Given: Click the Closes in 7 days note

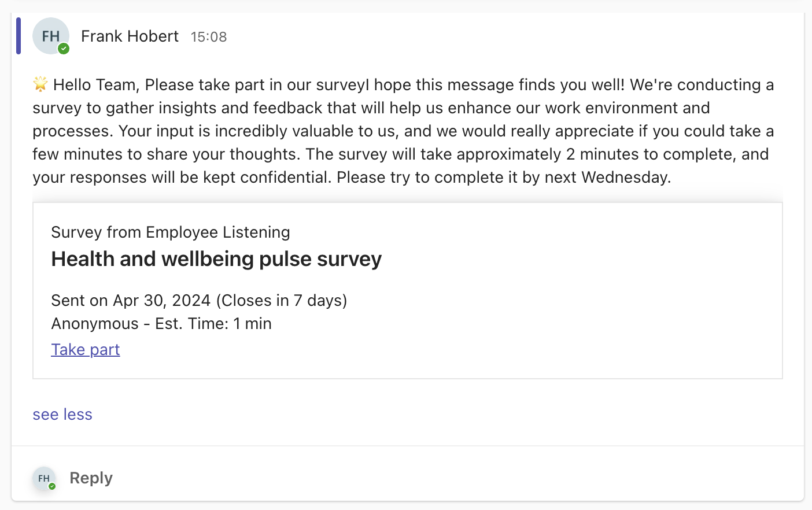Looking at the screenshot, I should click(282, 301).
